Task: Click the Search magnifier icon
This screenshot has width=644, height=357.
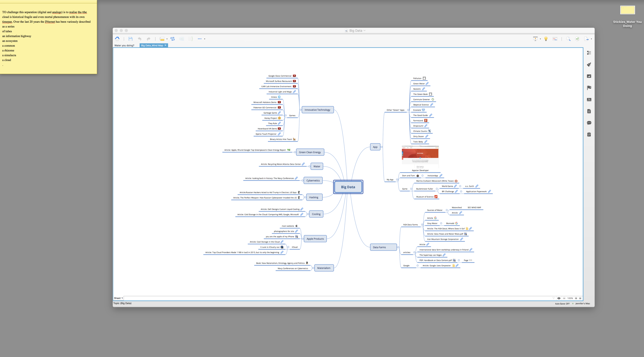Action: (569, 39)
